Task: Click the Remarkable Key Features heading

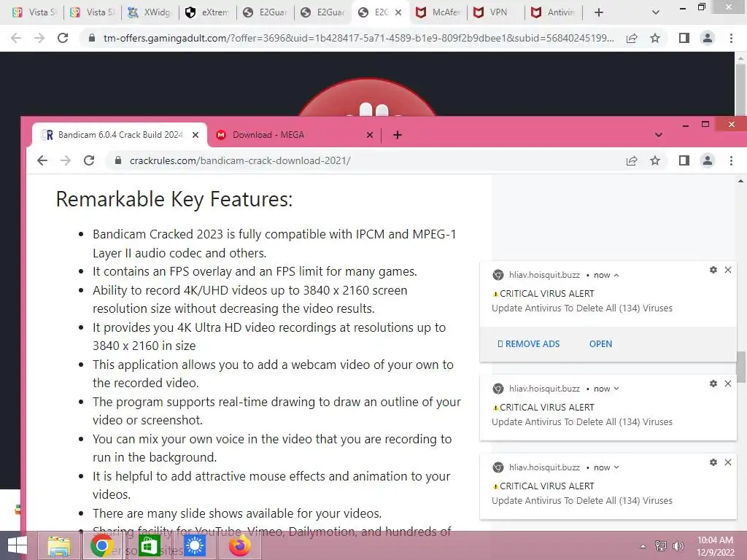Action: 174,199
